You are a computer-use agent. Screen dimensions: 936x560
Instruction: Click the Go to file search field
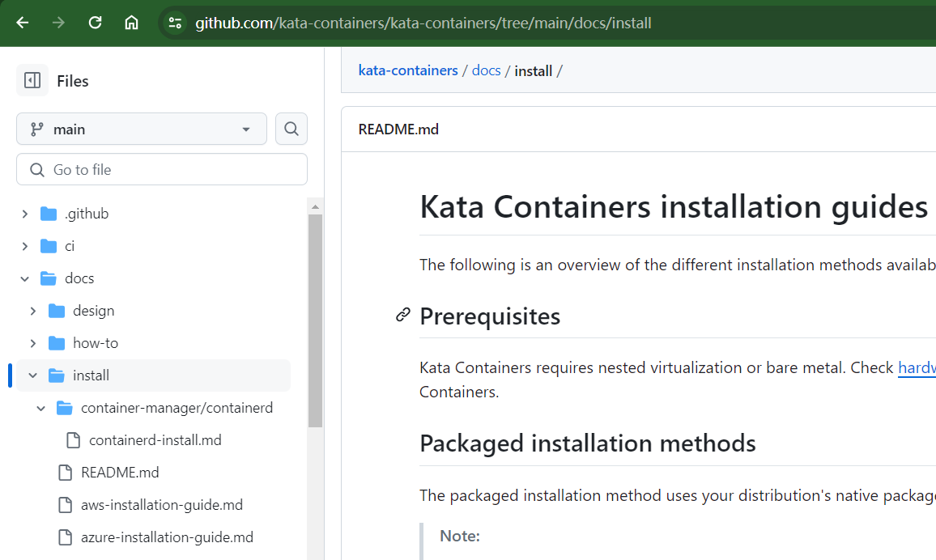coord(162,169)
